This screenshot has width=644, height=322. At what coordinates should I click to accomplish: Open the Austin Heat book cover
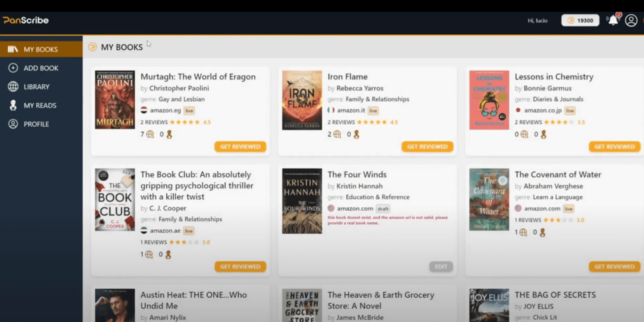pyautogui.click(x=115, y=305)
